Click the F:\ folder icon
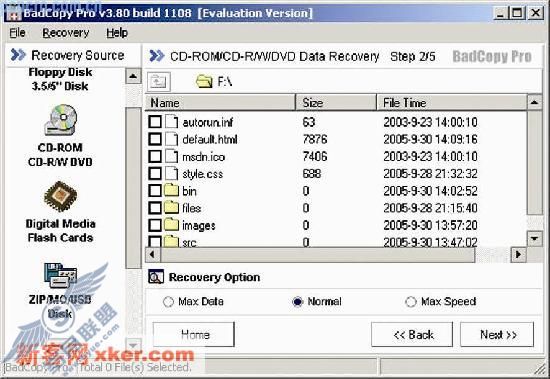550x379 pixels. click(x=204, y=82)
